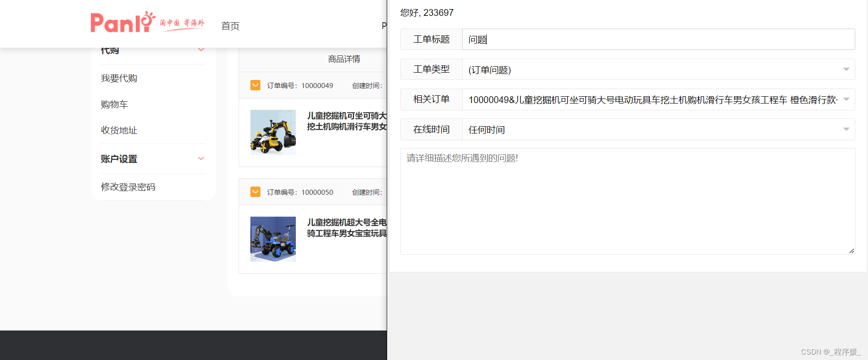
Task: Select order number 10000050 text
Action: [317, 192]
